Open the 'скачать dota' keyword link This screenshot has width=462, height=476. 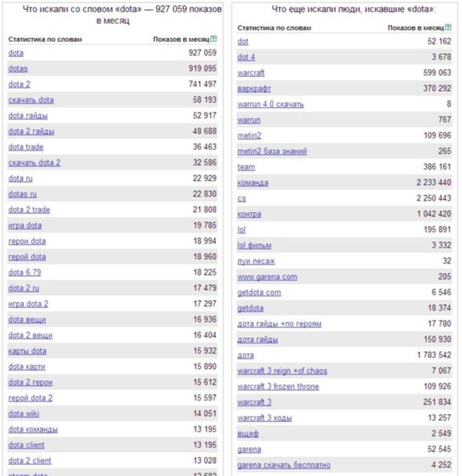point(31,100)
